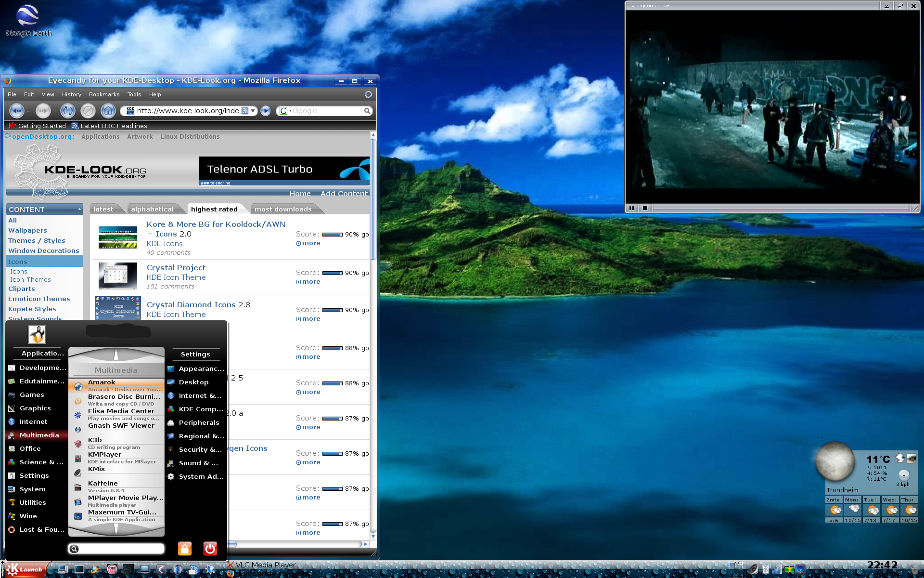Select Wallpapers in CONTENT sidebar
This screenshot has height=578, width=924.
click(x=27, y=230)
